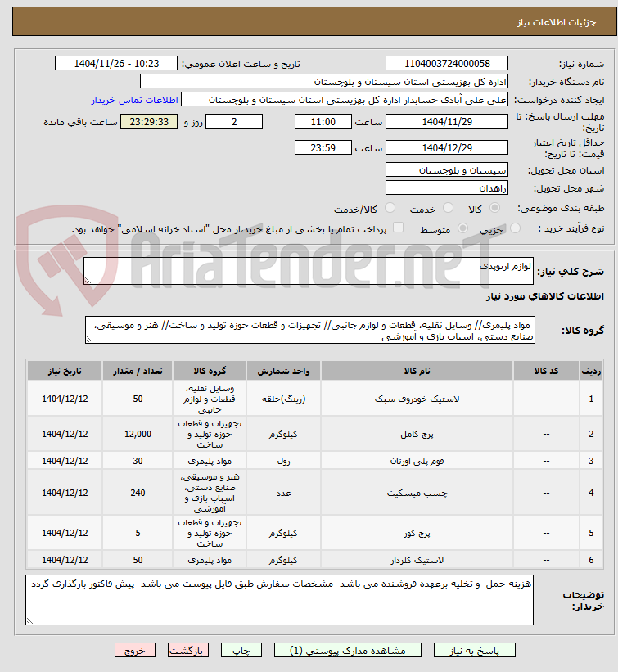The image size is (618, 672).
Task: Click the نام دستگاه خریدار field
Action: 324,81
